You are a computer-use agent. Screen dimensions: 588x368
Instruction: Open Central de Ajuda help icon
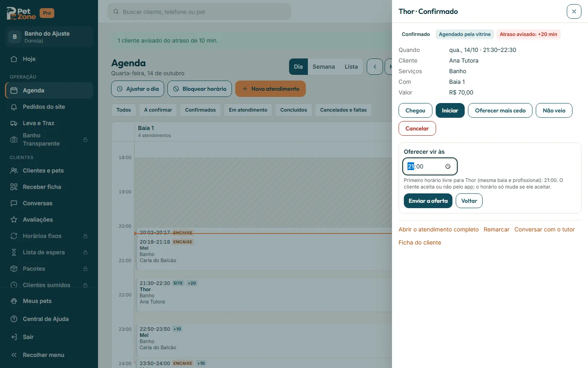point(14,319)
